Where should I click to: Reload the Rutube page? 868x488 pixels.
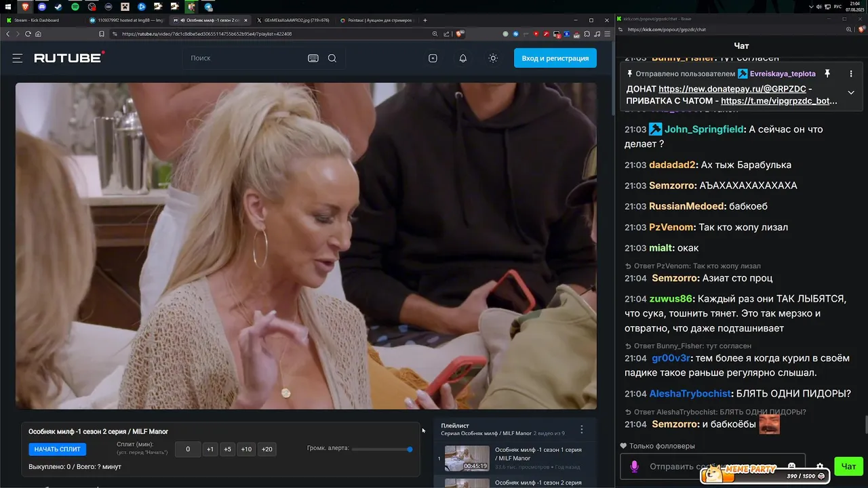[28, 34]
